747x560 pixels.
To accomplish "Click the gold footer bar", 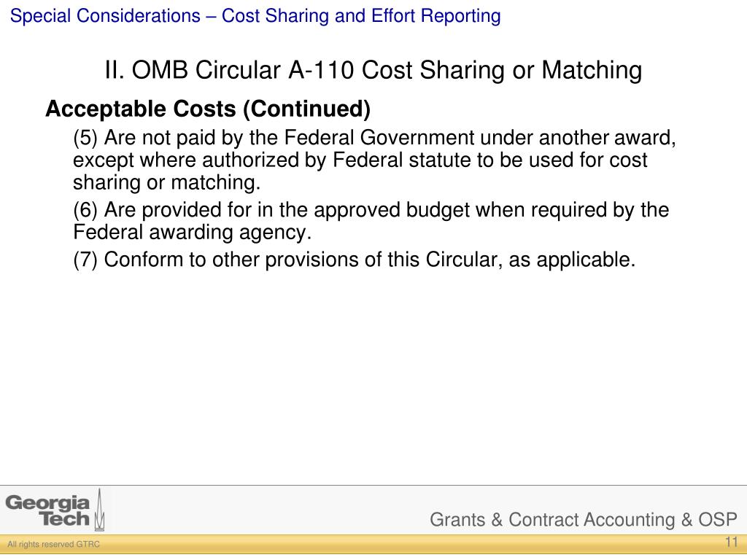I will point(373,544).
